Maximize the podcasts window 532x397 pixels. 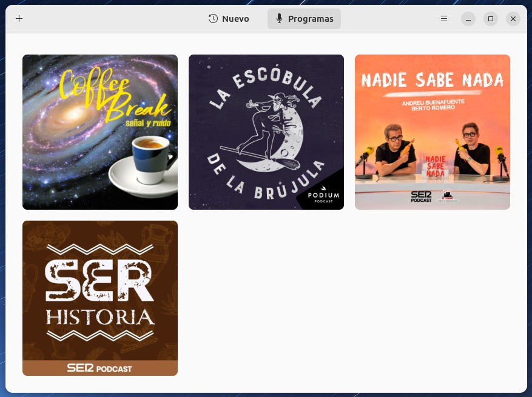pyautogui.click(x=491, y=19)
